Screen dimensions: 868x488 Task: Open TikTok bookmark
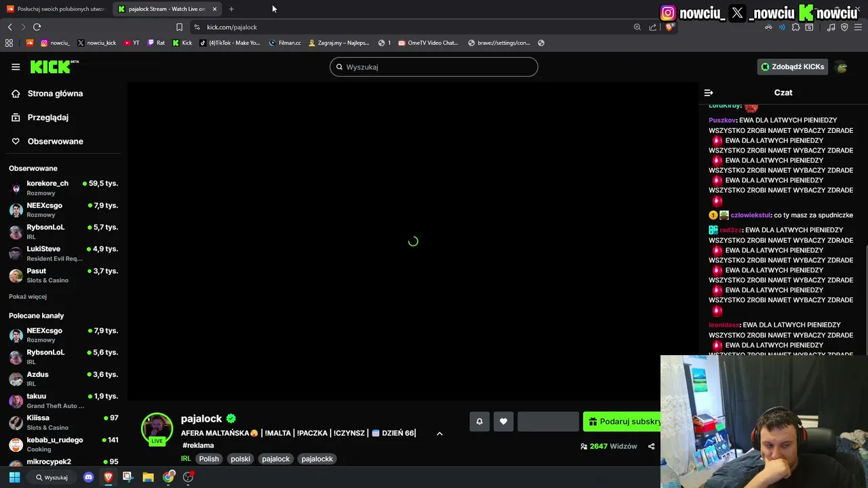coord(229,43)
